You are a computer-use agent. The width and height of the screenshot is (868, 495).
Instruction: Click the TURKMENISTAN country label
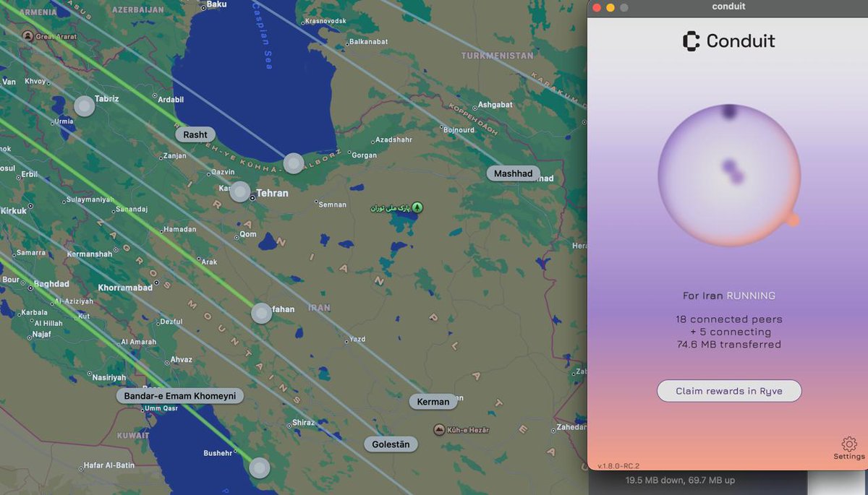click(497, 56)
